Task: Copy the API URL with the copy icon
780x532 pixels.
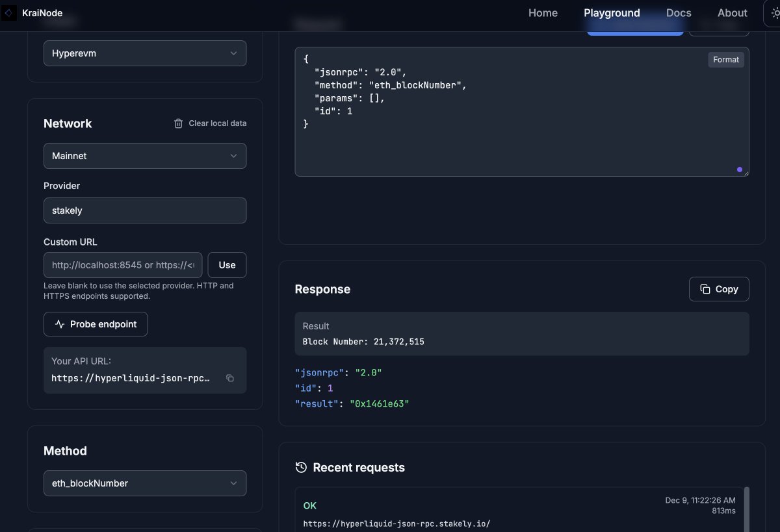Action: point(229,378)
